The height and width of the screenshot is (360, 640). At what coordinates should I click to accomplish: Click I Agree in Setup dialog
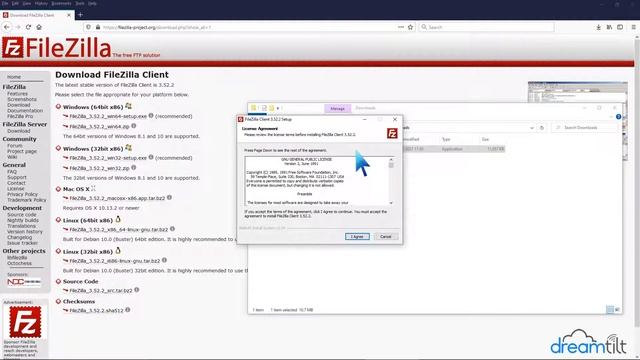click(357, 237)
